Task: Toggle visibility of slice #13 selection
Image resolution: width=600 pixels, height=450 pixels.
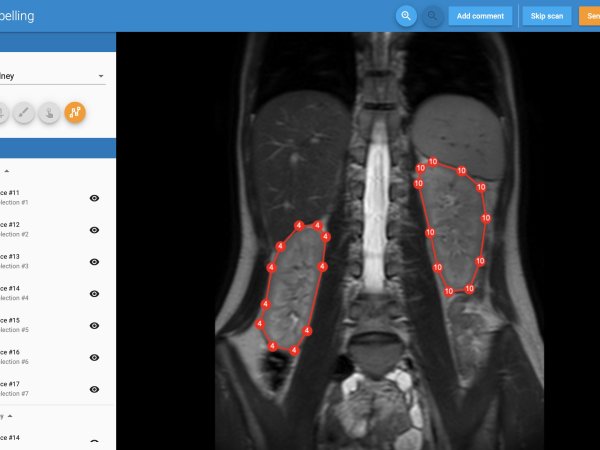Action: 95,262
